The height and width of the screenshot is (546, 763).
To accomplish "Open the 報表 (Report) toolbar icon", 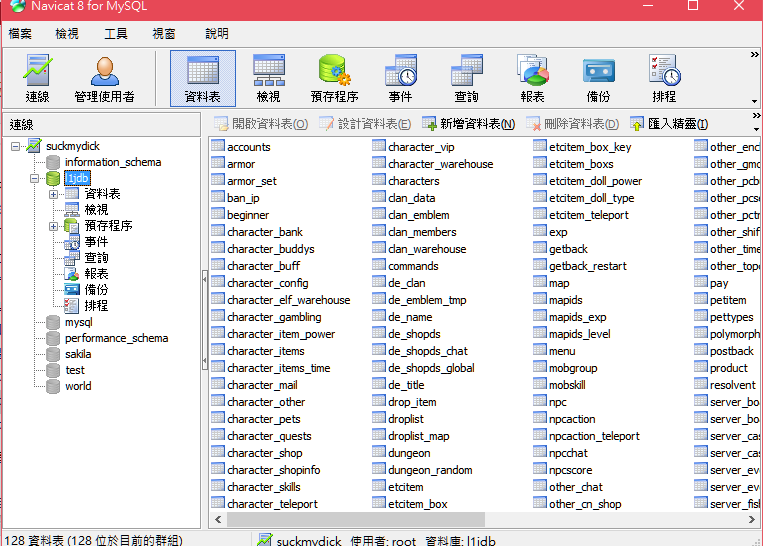I will point(532,79).
